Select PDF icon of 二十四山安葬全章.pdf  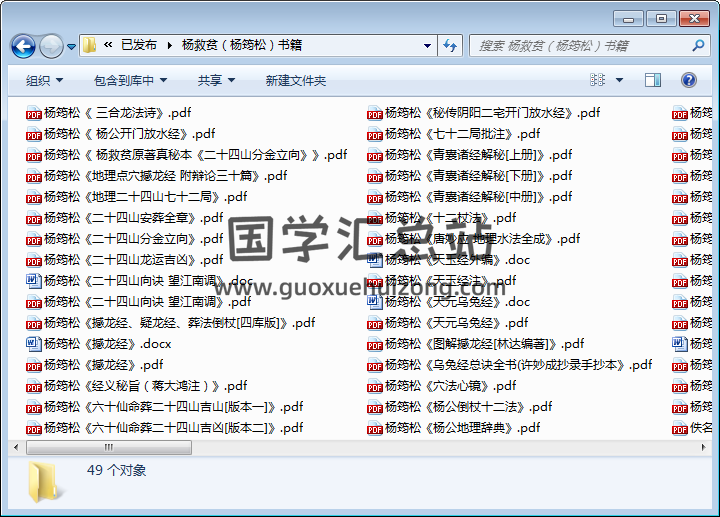(x=34, y=219)
